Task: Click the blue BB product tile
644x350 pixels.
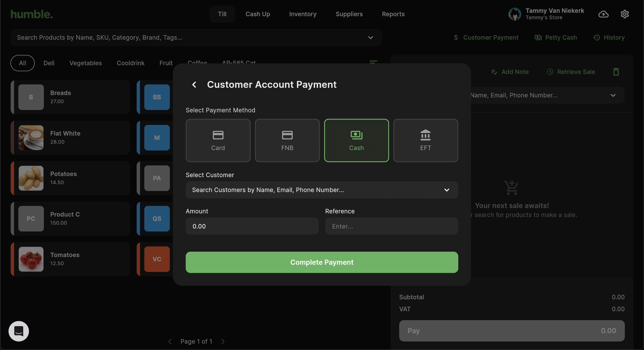Action: pyautogui.click(x=157, y=97)
